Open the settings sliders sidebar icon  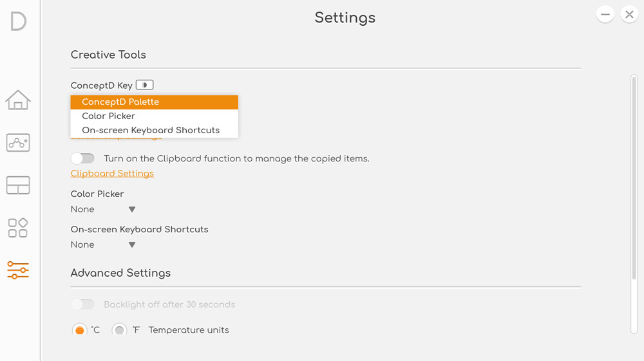tap(18, 270)
